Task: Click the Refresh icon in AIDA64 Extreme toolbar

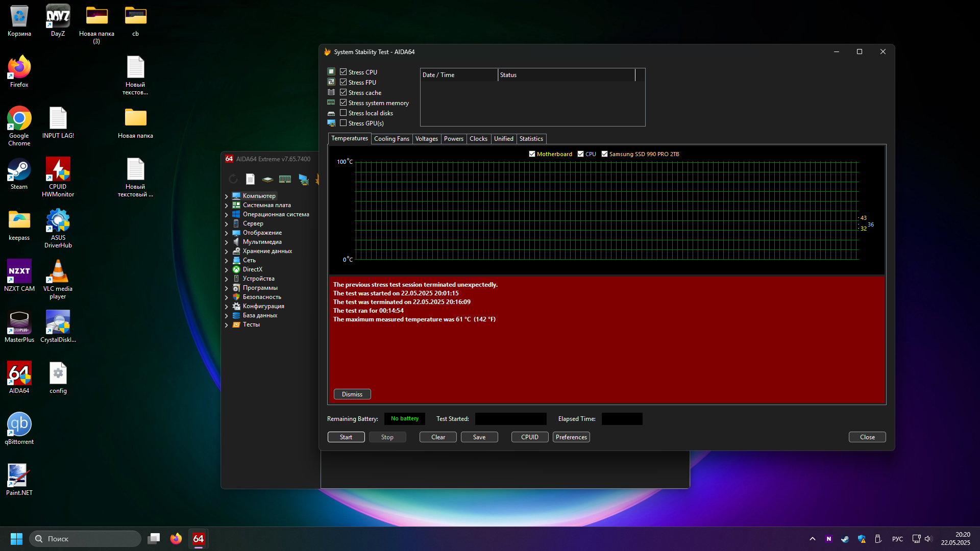Action: 233,179
